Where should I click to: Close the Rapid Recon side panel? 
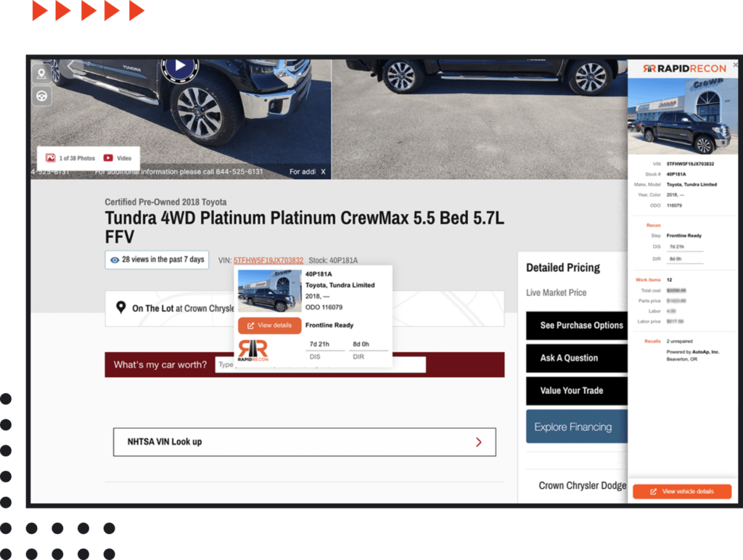pos(736,65)
